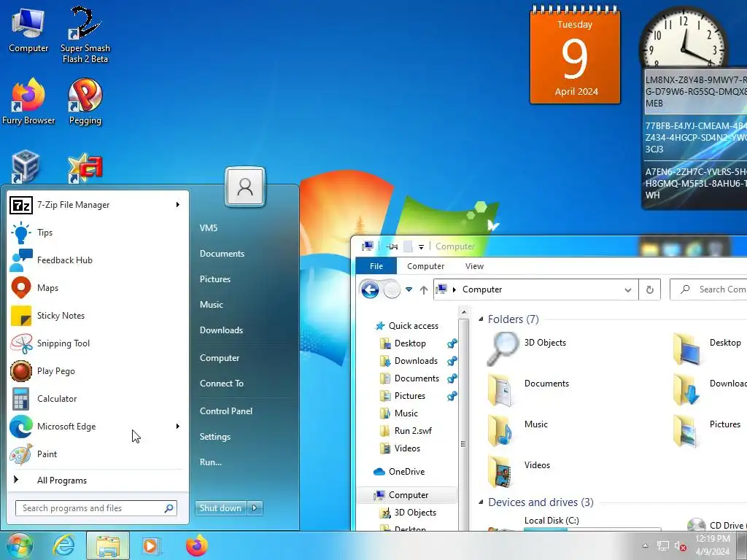Expand 7-Zip File Manager submenu arrow
The width and height of the screenshot is (747, 560).
[x=178, y=205]
